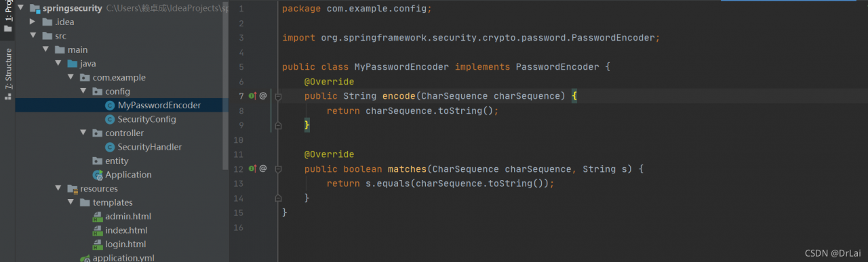The width and height of the screenshot is (868, 262).
Task: Toggle code fold marker at line 7
Action: (x=278, y=96)
